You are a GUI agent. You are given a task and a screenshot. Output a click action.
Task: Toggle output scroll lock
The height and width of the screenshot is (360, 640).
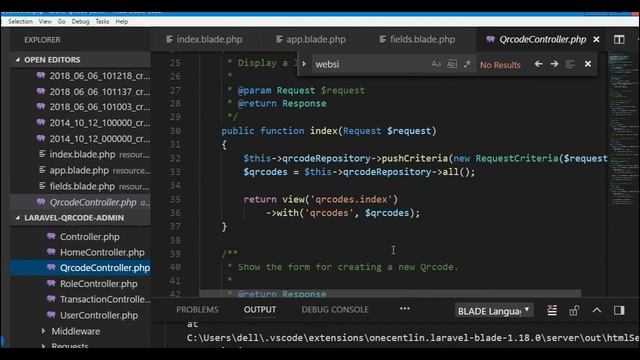pos(574,311)
